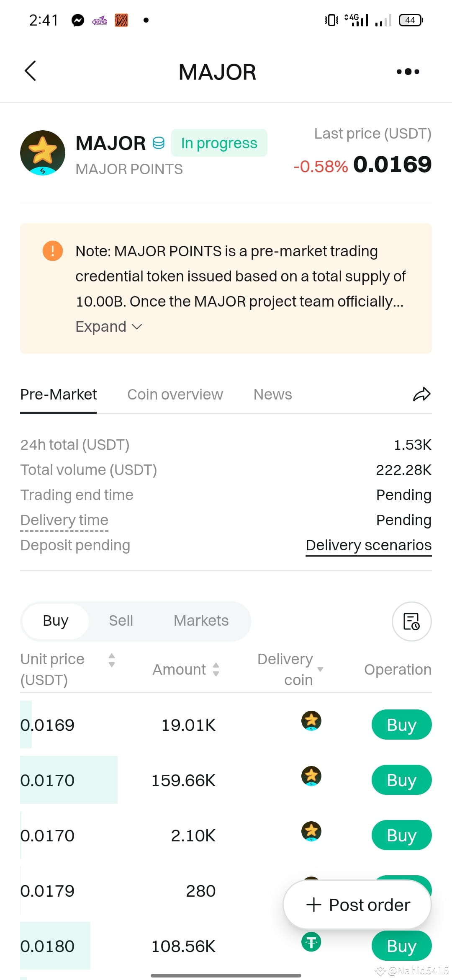Tap the 4G signal indicator
Viewport: 452px width, 980px height.
coord(356,20)
